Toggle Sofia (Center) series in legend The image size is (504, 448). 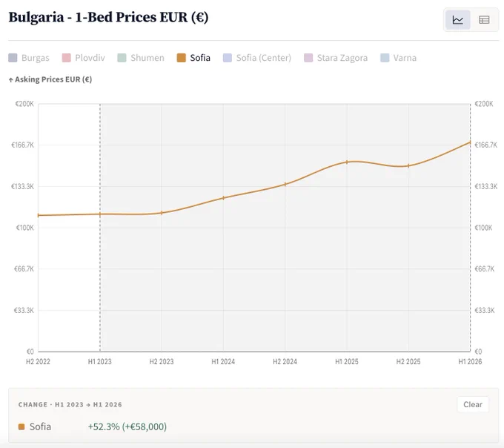257,58
